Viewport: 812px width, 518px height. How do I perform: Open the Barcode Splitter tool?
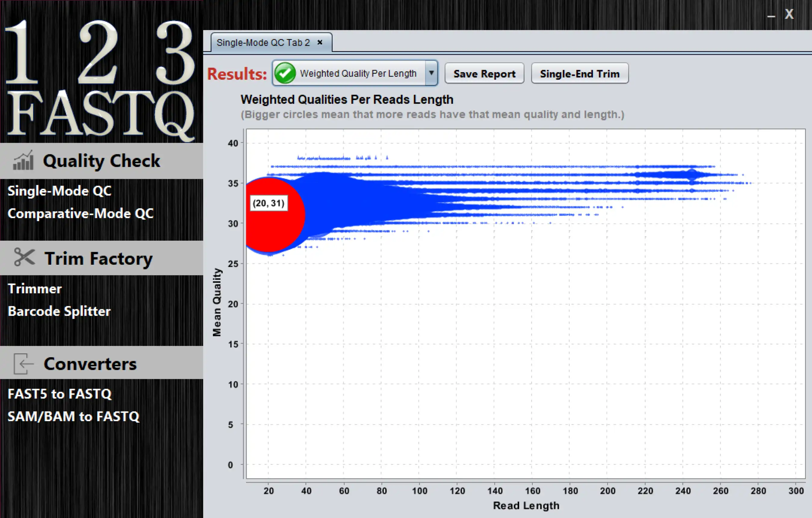click(x=59, y=311)
